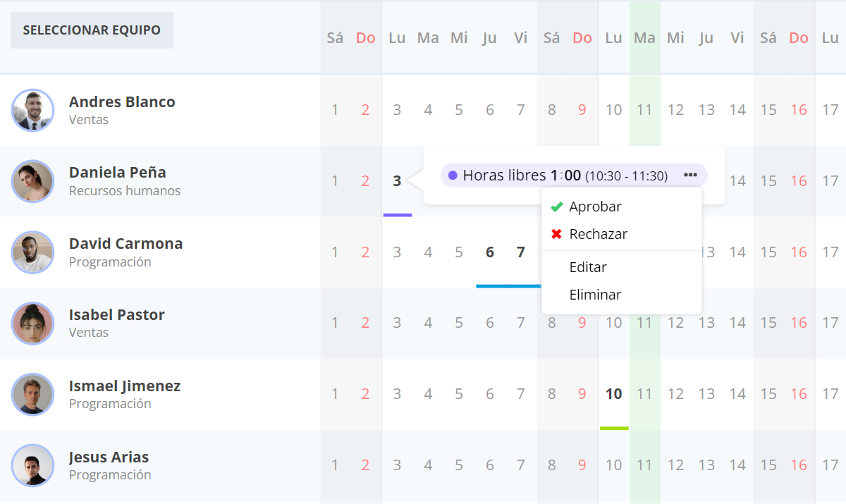Open Isabel Pastor's avatar photo
This screenshot has height=504, width=846.
(x=32, y=324)
